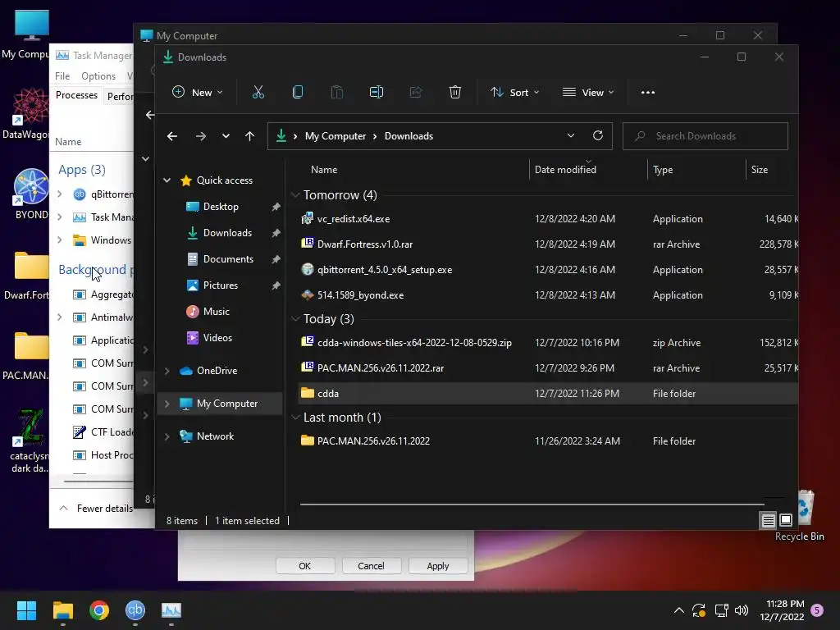
Task: Click the Search Downloads field
Action: (x=705, y=136)
